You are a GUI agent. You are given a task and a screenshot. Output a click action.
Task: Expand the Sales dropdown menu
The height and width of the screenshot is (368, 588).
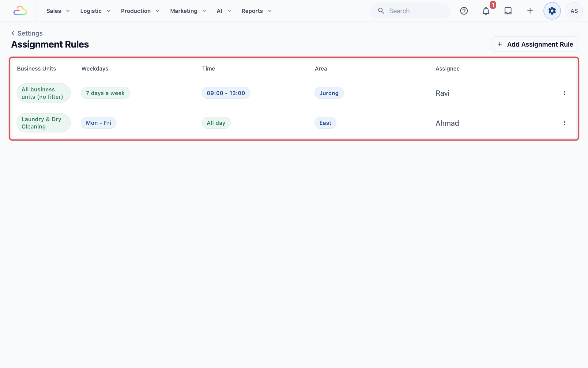pyautogui.click(x=58, y=11)
